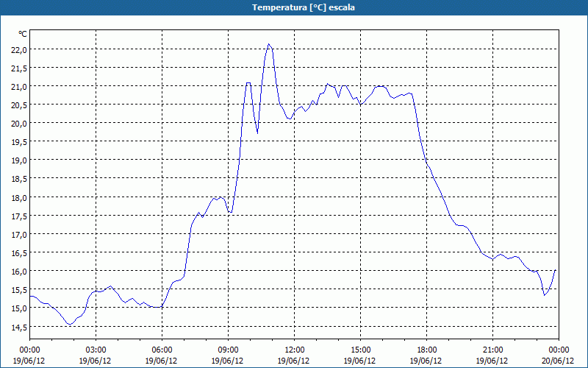Select the 18,0 y-axis label
Screen dimensions: 588x368
18,197
